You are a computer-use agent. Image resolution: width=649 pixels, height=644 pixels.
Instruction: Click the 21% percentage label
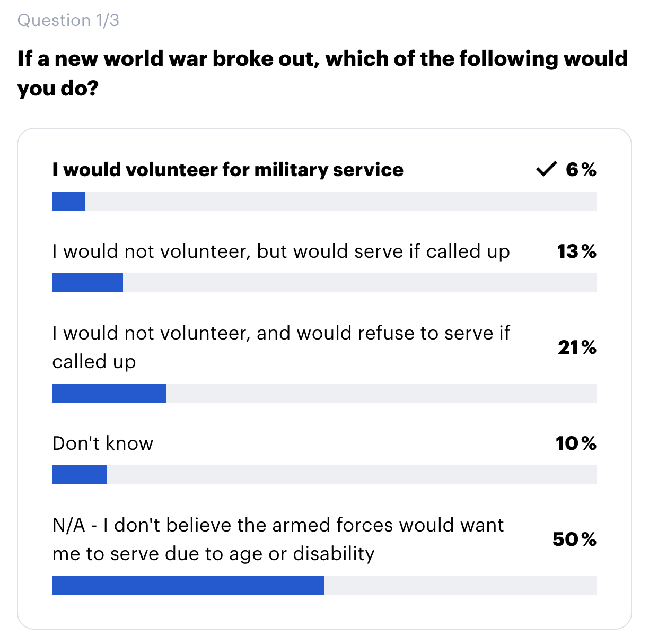click(577, 347)
